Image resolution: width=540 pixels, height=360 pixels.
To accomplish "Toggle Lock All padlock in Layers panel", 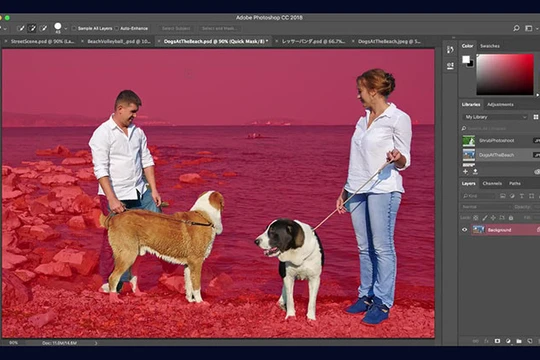I will (x=511, y=218).
